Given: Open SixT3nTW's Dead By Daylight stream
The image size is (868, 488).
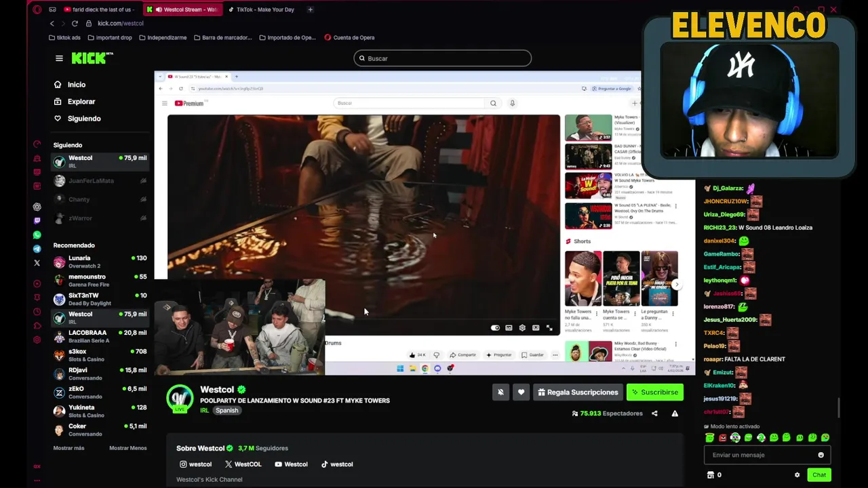Looking at the screenshot, I should [100, 299].
